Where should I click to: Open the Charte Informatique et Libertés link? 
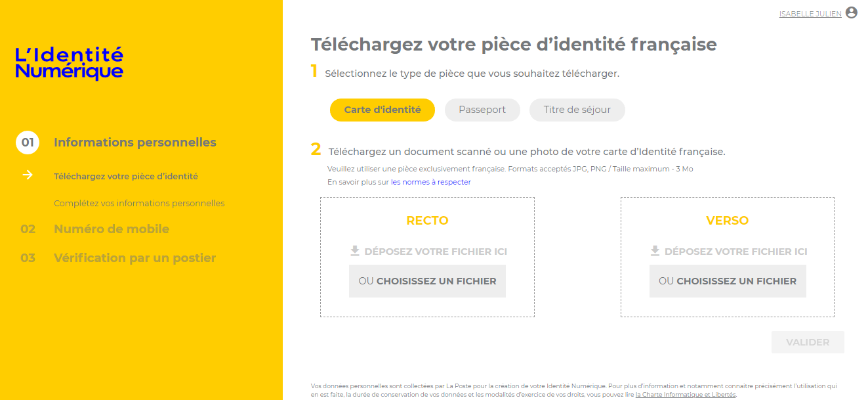click(x=685, y=395)
